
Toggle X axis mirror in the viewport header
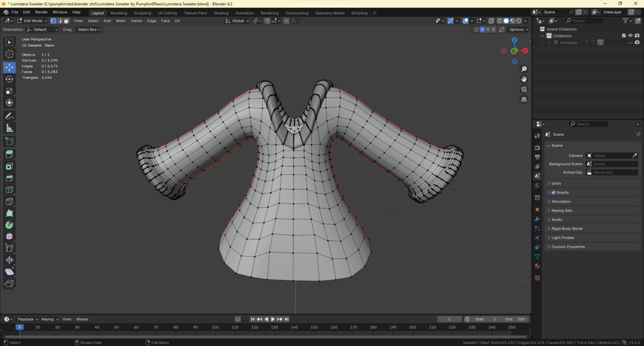coord(482,29)
